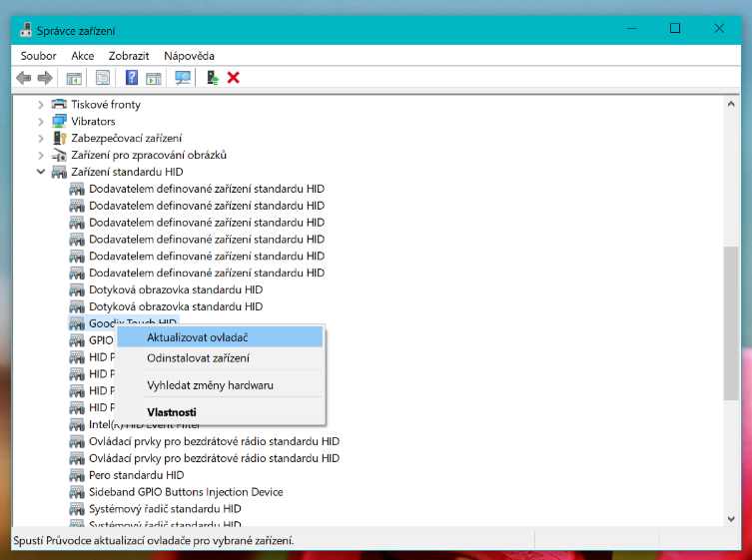This screenshot has height=560, width=752.
Task: Click the scan for hardware changes monitor icon
Action: (x=183, y=78)
